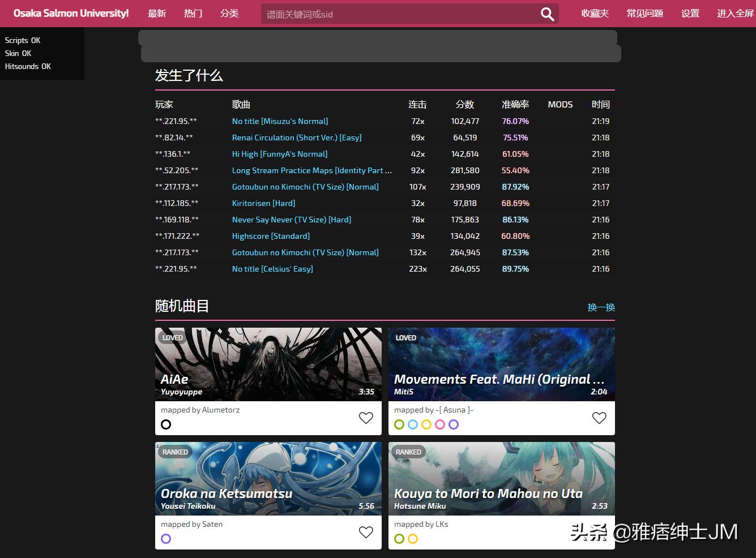Select the purple difficulty circle under Oroka na Ketsumatsu
The image size is (756, 558).
166,539
